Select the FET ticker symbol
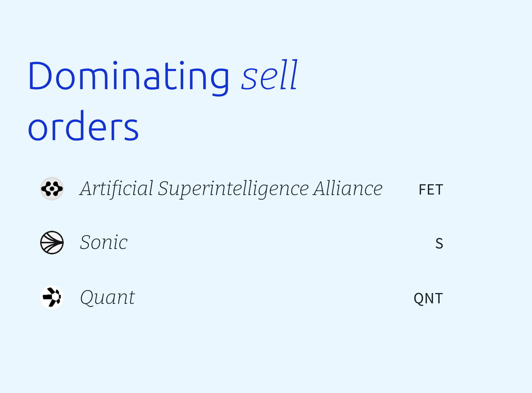 click(x=431, y=190)
